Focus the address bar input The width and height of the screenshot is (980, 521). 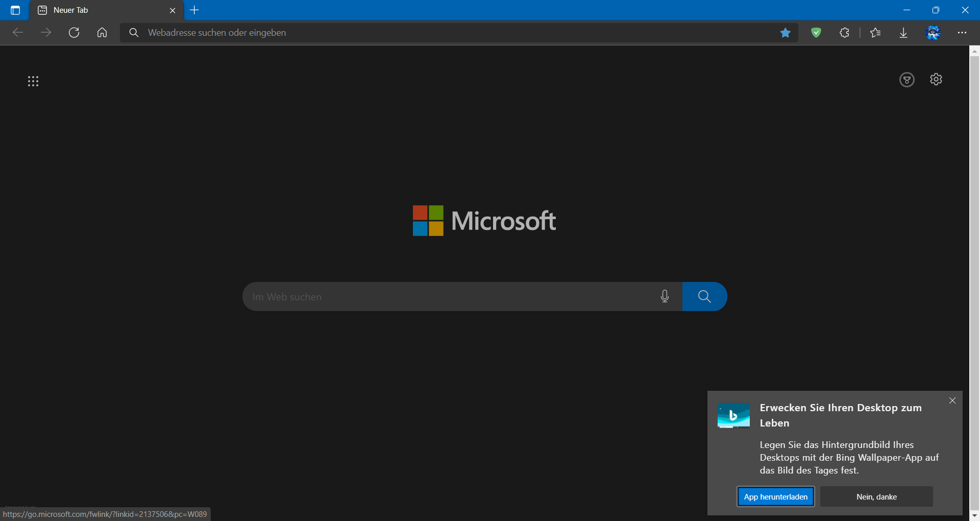pyautogui.click(x=459, y=33)
